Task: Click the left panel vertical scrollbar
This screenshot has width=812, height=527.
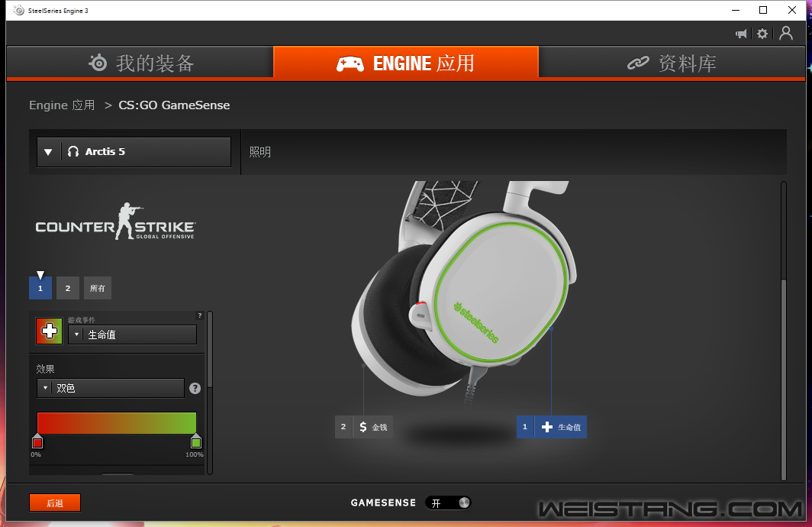Action: [210, 350]
